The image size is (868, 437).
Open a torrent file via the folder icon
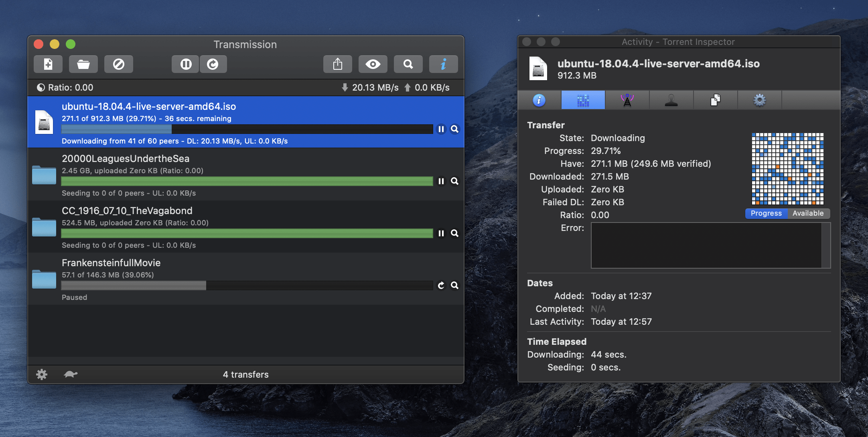pyautogui.click(x=83, y=64)
